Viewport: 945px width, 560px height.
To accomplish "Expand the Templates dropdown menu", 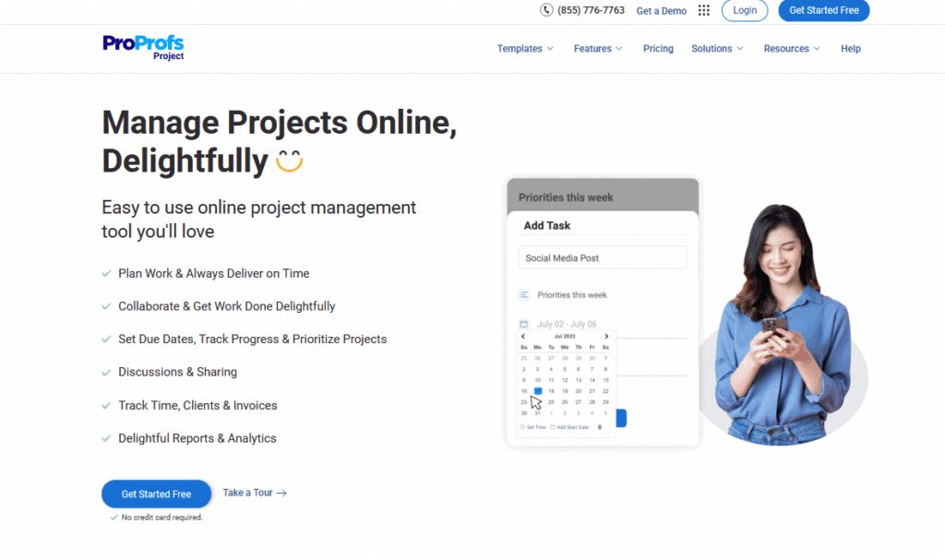I will click(x=525, y=49).
